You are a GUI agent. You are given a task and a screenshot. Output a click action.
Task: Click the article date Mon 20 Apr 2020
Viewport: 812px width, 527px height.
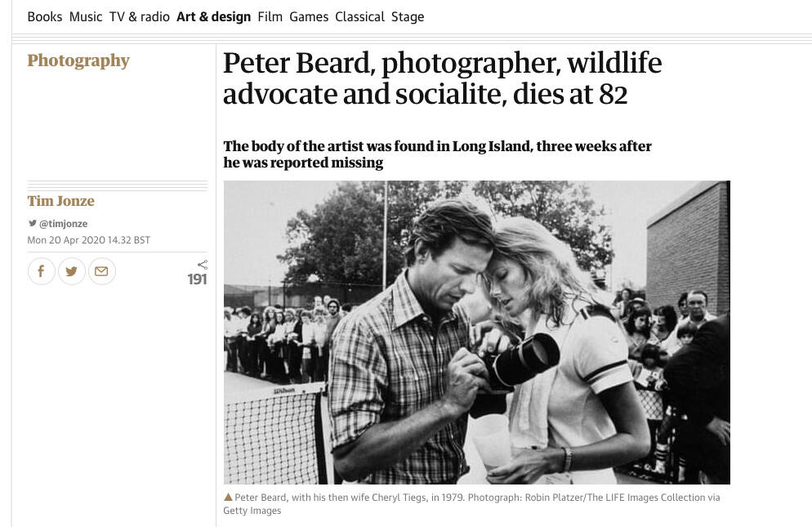click(88, 240)
